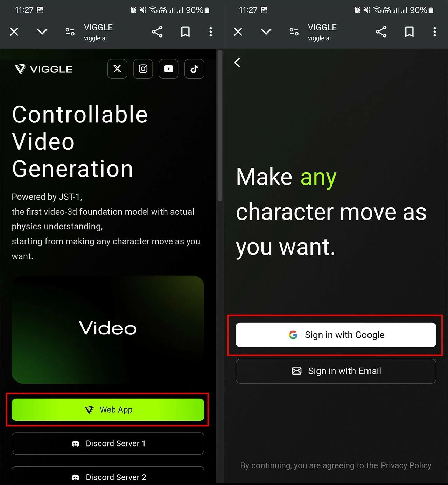Open the browser customize controls icon

[70, 31]
